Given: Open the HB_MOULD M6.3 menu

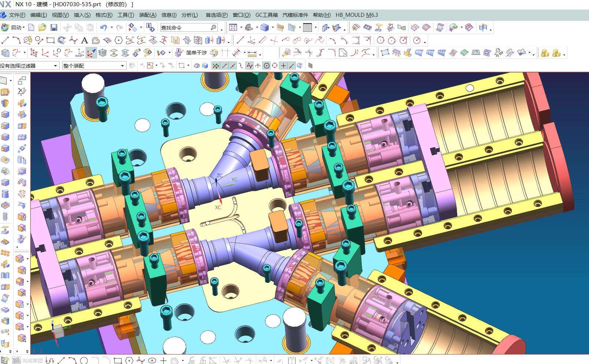Looking at the screenshot, I should click(x=357, y=15).
